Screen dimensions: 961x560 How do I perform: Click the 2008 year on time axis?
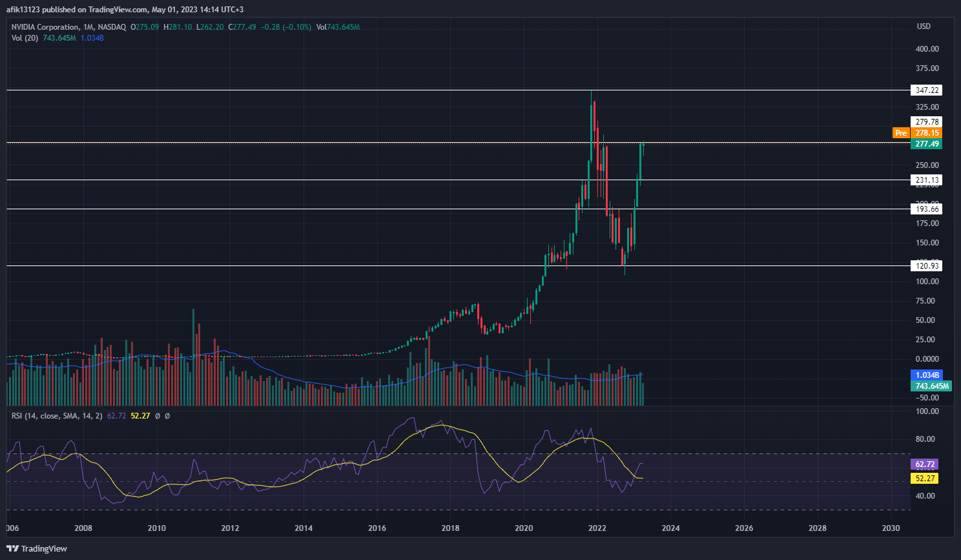point(83,528)
